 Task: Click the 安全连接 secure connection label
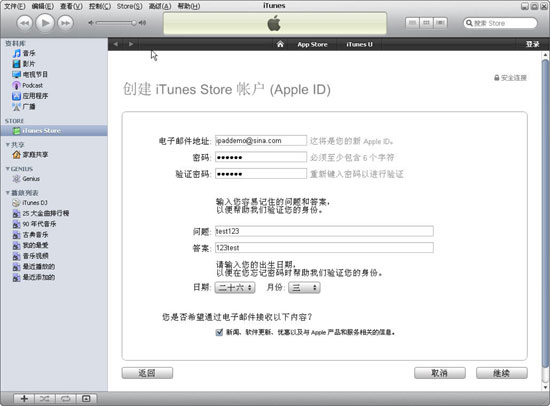tap(510, 78)
